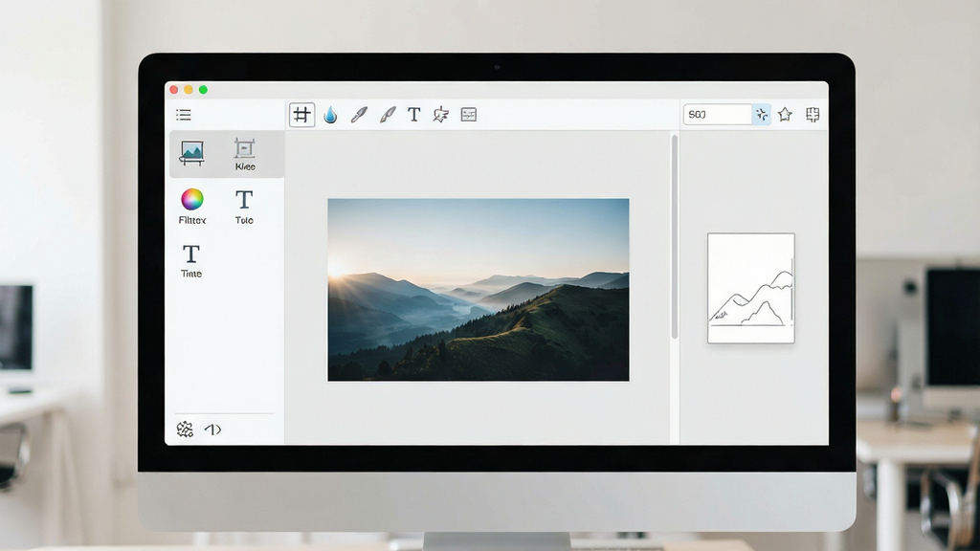The height and width of the screenshot is (551, 980).
Task: Click the star favorite icon
Action: pyautogui.click(x=785, y=115)
